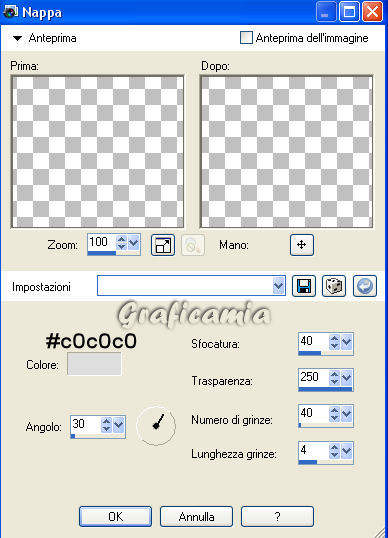
Task: Click the Zoom spinner arrows
Action: tap(121, 243)
